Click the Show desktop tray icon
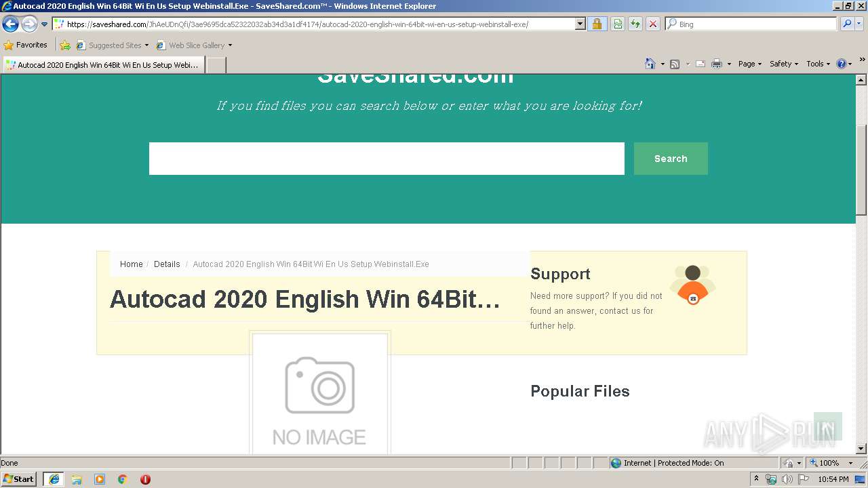This screenshot has height=488, width=868. pos(861,479)
